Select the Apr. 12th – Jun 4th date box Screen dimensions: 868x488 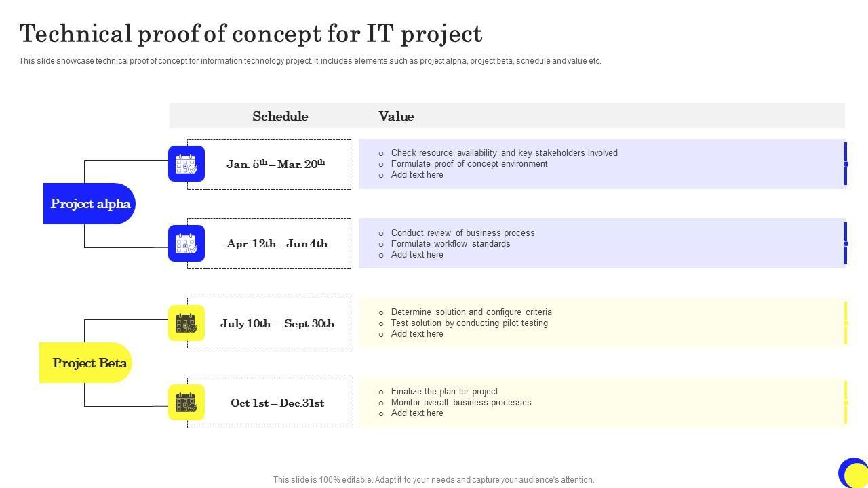(x=277, y=243)
